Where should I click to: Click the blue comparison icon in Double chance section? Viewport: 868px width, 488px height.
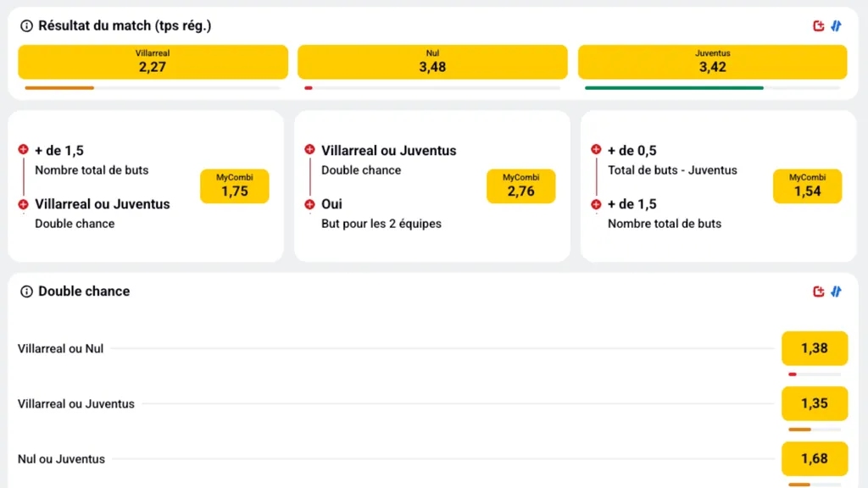pos(837,291)
